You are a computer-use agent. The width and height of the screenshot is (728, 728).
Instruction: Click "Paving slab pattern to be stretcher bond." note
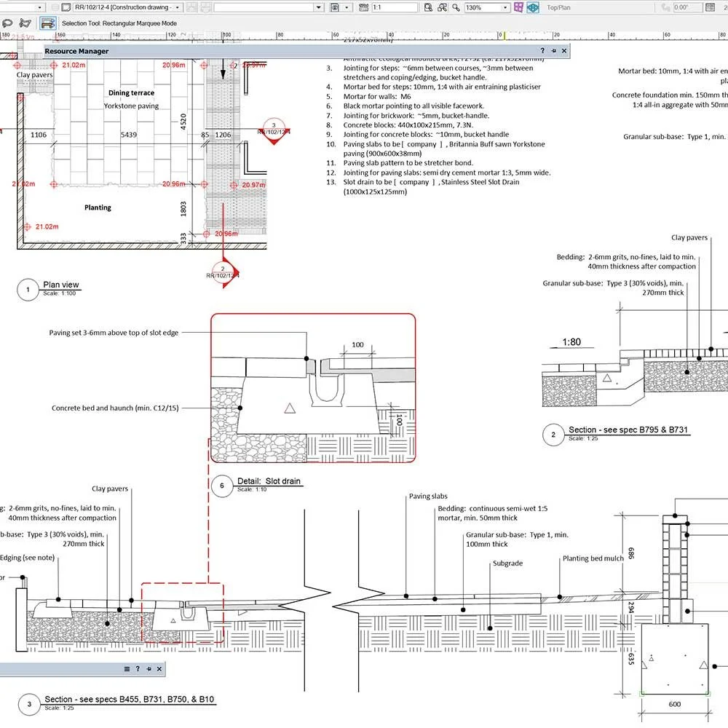(408, 162)
